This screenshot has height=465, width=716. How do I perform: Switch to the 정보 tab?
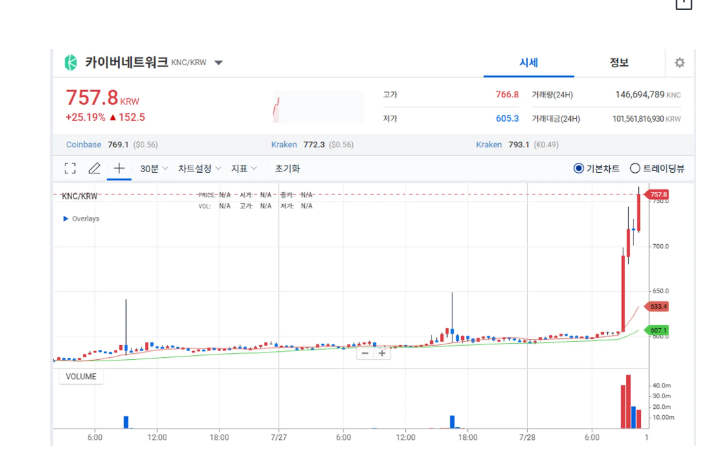[619, 63]
